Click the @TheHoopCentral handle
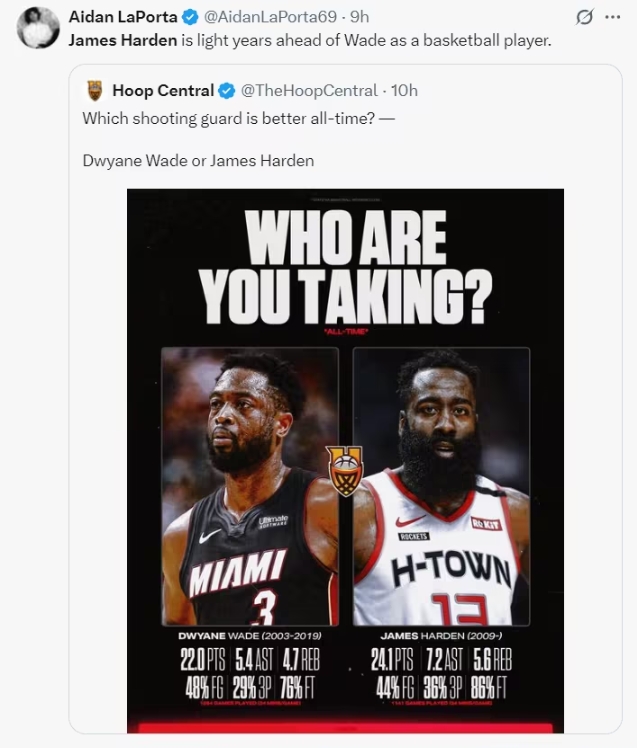 point(309,91)
